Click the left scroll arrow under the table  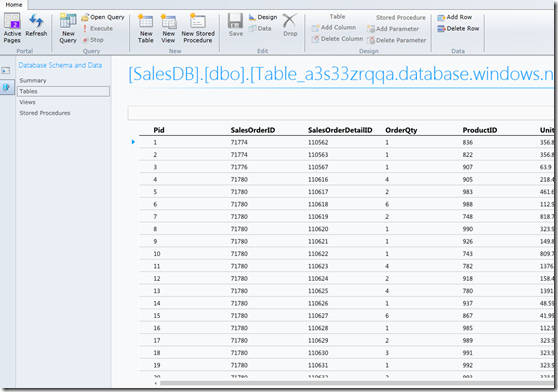coord(156,383)
